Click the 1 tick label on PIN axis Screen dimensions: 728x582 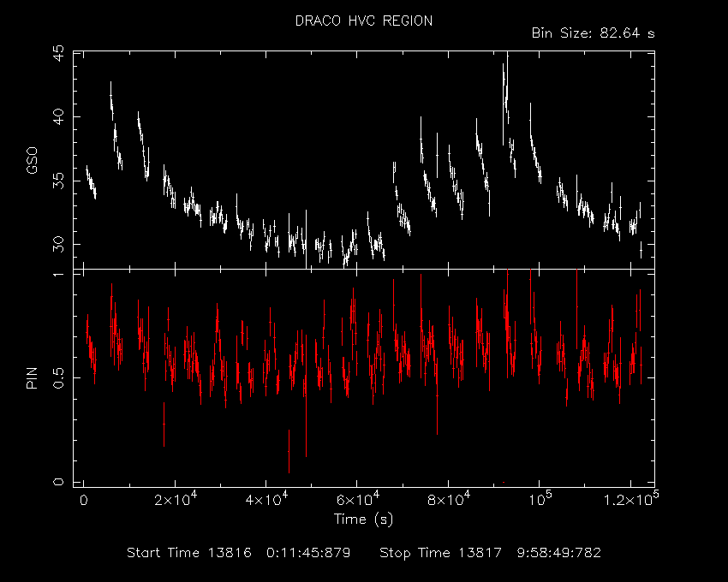tap(59, 274)
